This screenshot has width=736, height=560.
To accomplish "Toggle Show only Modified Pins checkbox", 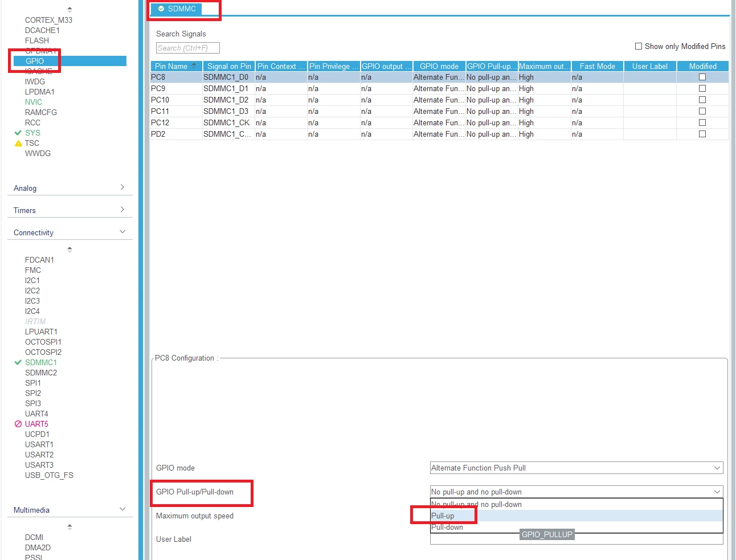I will (639, 46).
